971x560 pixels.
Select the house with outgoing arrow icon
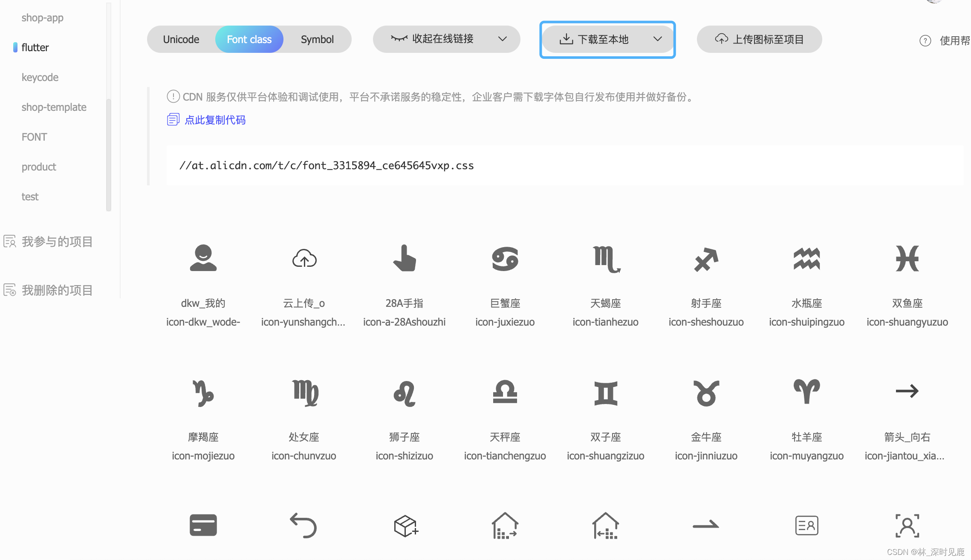click(x=505, y=525)
